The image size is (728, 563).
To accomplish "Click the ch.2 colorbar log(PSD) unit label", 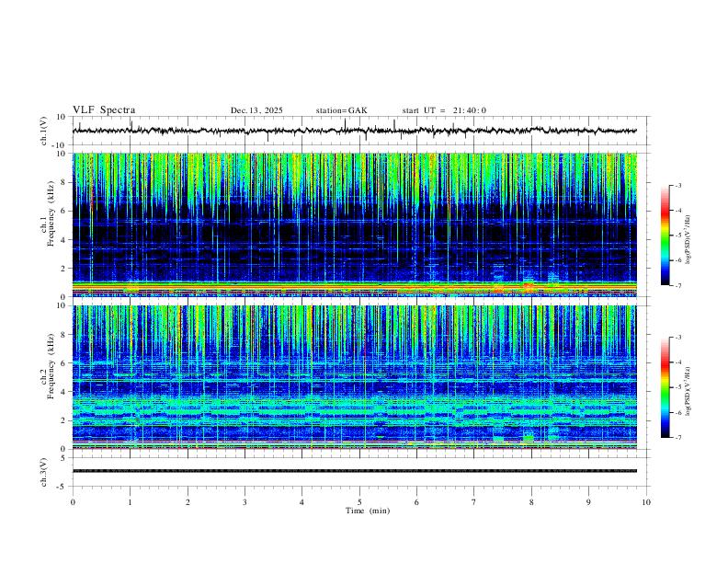I will coord(688,391).
